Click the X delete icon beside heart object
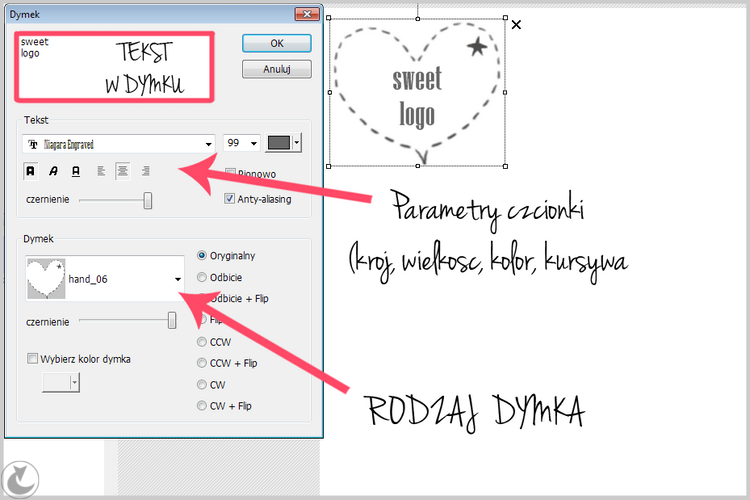 click(516, 24)
